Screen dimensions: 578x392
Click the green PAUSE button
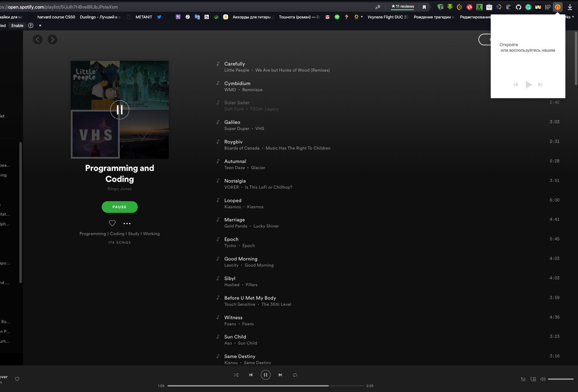[120, 207]
